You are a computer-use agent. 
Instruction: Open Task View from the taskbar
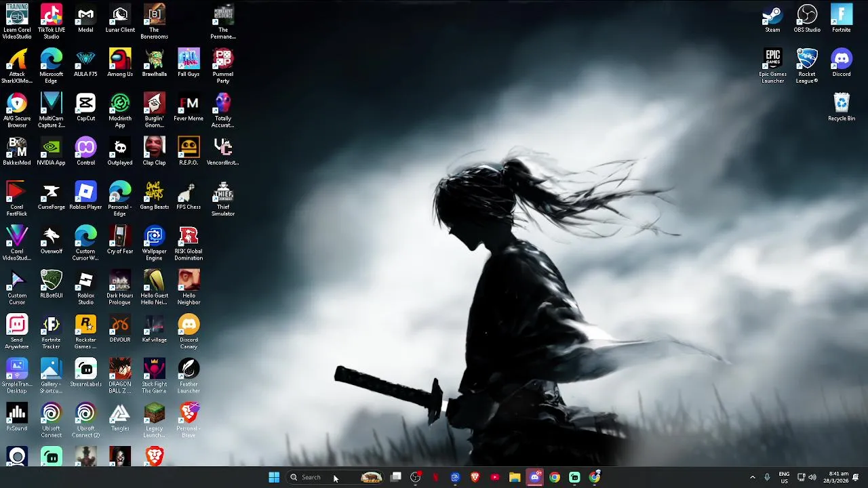[396, 477]
